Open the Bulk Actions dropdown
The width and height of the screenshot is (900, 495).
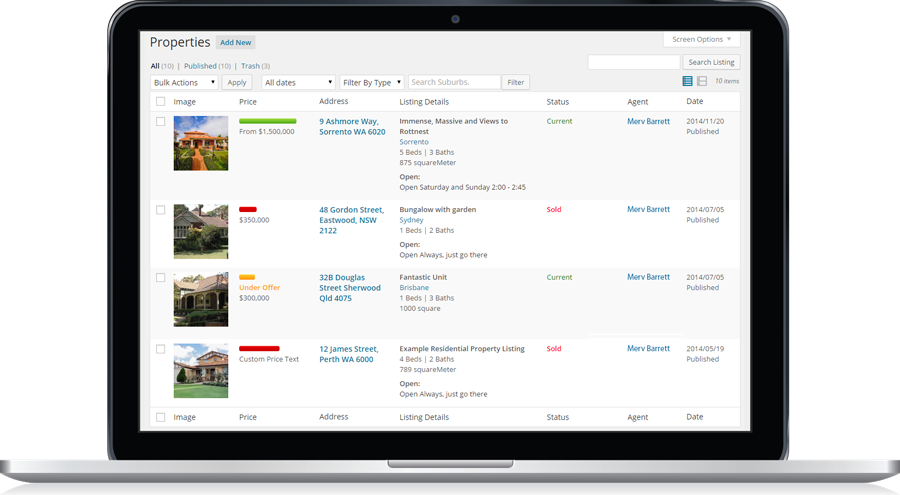click(184, 82)
